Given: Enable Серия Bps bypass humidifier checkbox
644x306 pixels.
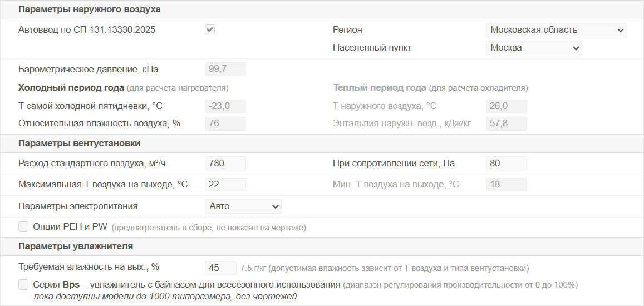Looking at the screenshot, I should tap(23, 285).
